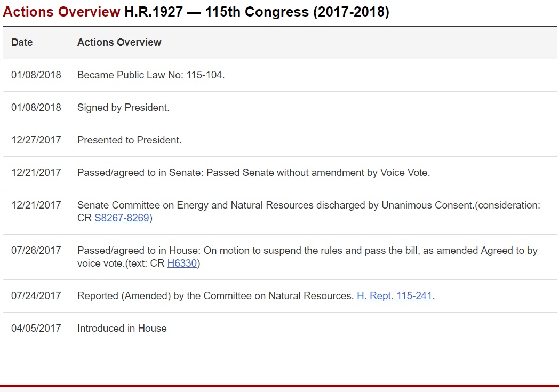This screenshot has height=392, width=559.
Task: Click the 07/24/2017 date cell
Action: [x=36, y=296]
